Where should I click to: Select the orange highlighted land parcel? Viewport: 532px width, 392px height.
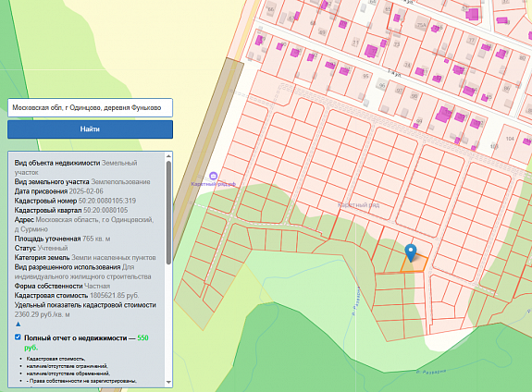pos(414,263)
